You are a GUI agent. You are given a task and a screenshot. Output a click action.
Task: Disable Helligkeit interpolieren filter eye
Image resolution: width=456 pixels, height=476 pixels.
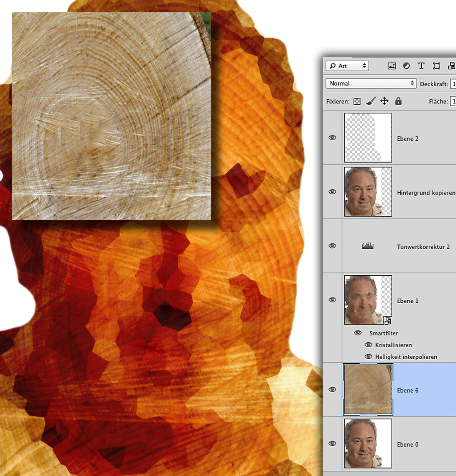tap(368, 357)
